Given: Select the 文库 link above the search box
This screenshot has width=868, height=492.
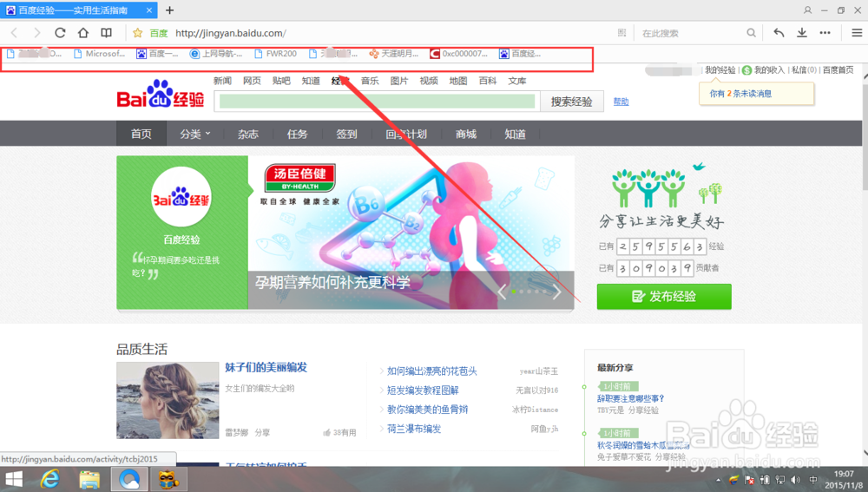Looking at the screenshot, I should point(517,81).
